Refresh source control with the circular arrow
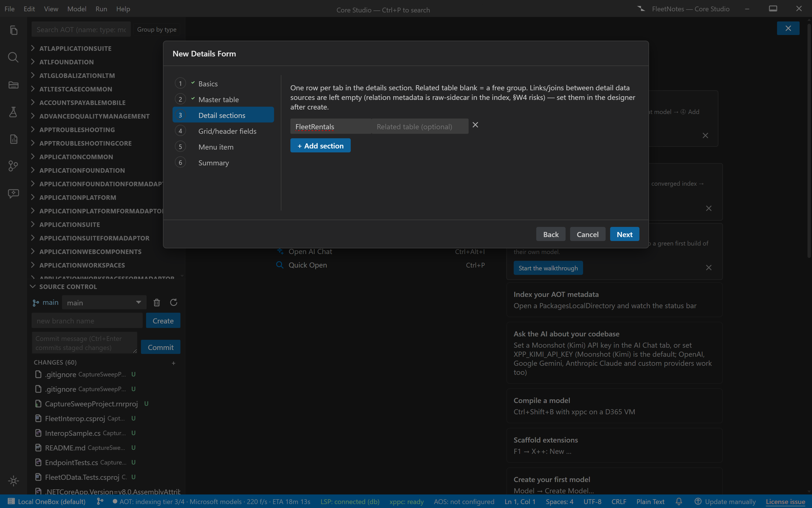 click(173, 302)
